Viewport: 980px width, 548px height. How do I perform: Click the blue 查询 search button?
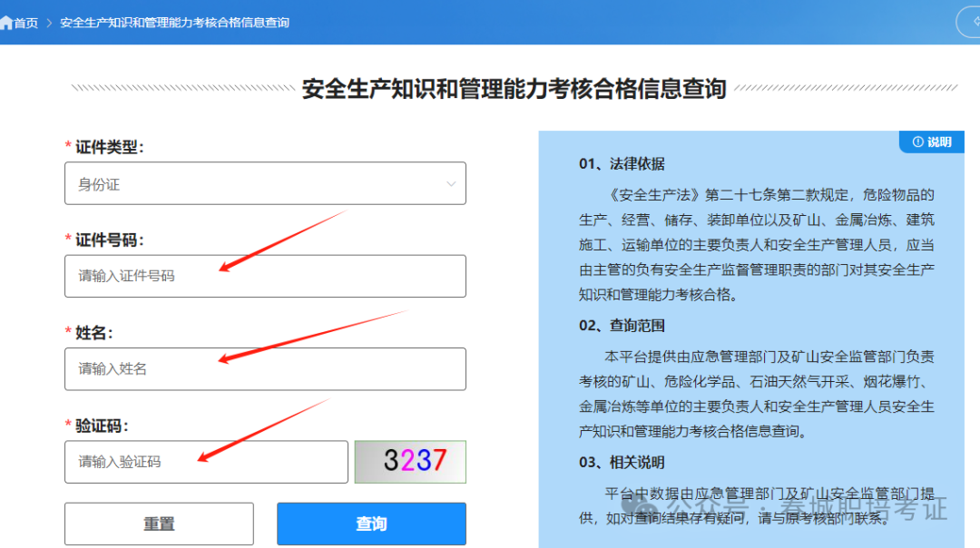click(x=371, y=524)
